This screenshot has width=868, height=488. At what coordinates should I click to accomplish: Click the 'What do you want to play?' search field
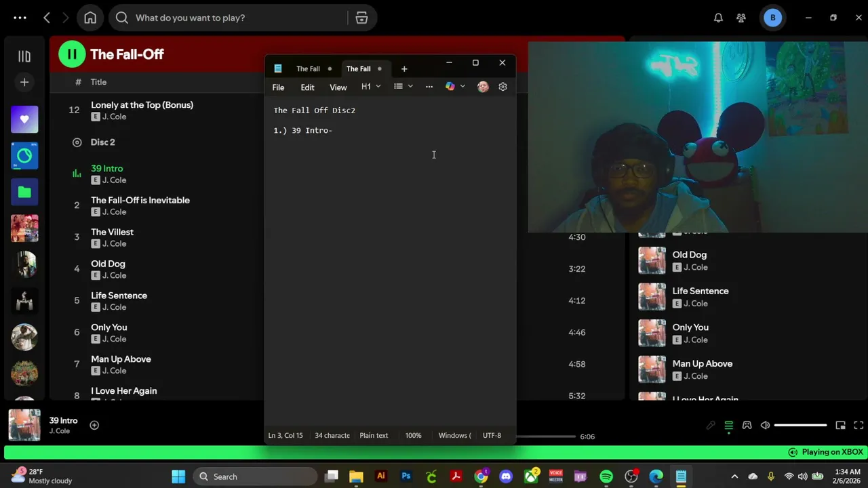[x=231, y=18]
